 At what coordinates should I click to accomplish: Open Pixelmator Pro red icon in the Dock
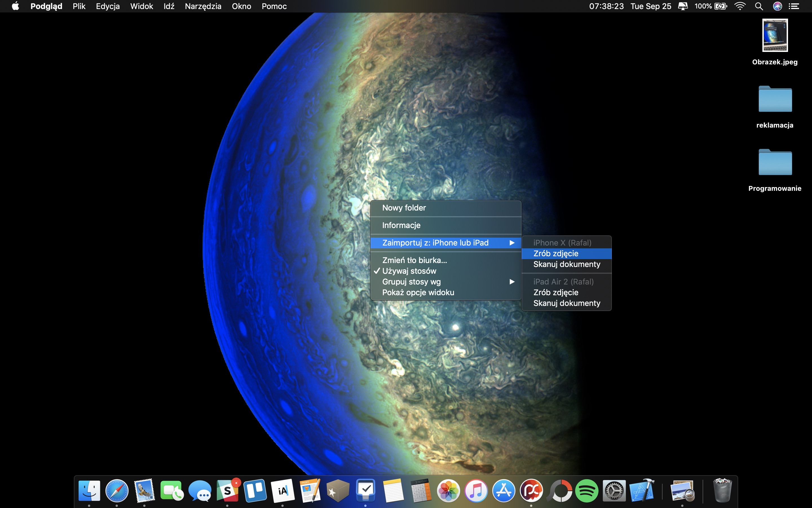[531, 491]
